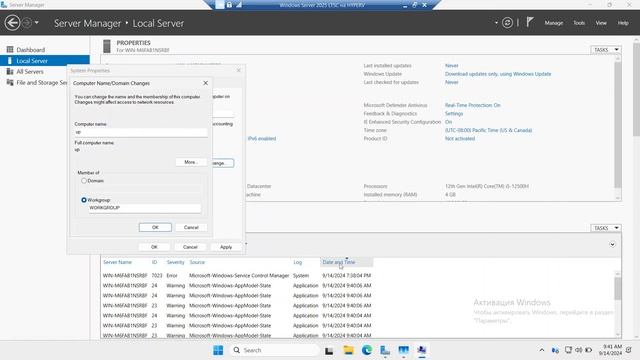Viewport: 640px width, 360px height.
Task: Click the taskbar Search box
Action: point(274,350)
